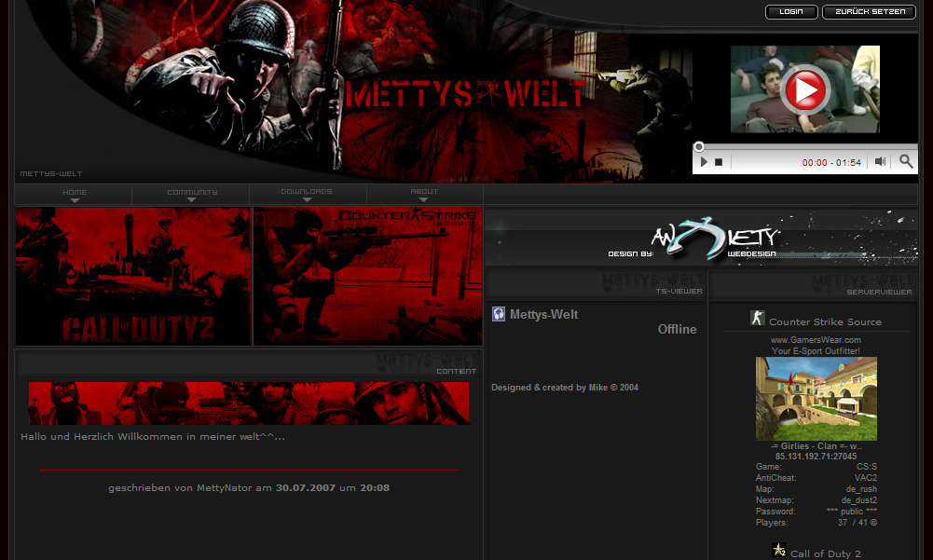Open the Call of Duty 2 server heading
933x560 pixels.
[825, 554]
